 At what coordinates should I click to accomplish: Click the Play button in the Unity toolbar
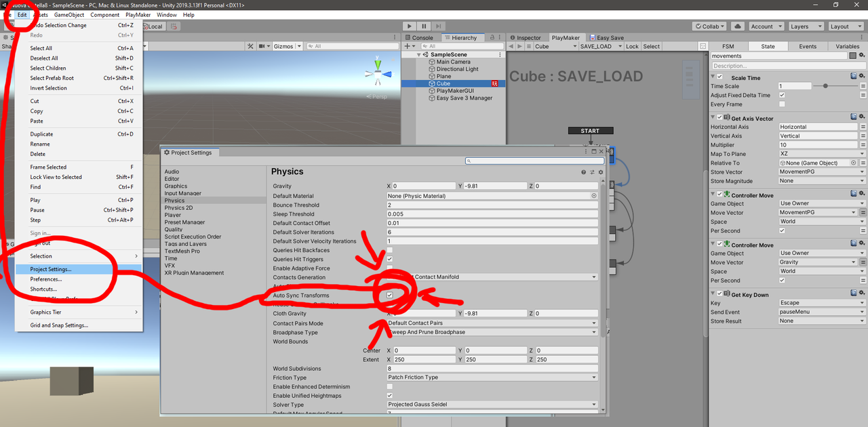pos(410,26)
